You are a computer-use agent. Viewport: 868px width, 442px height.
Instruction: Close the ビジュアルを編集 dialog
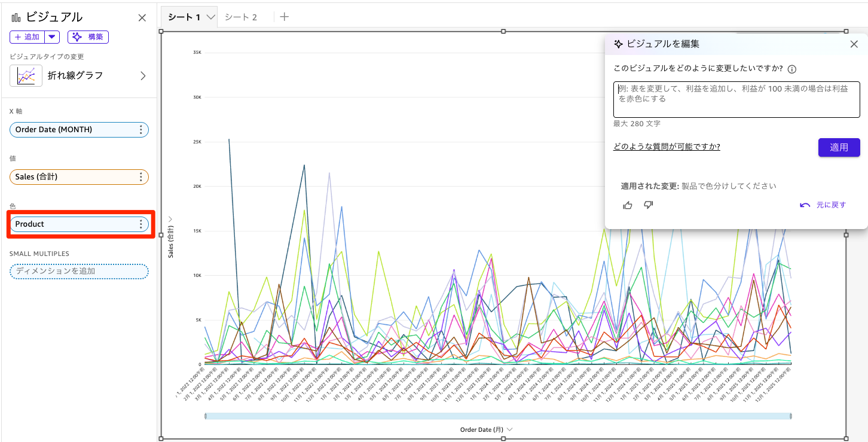coord(854,44)
